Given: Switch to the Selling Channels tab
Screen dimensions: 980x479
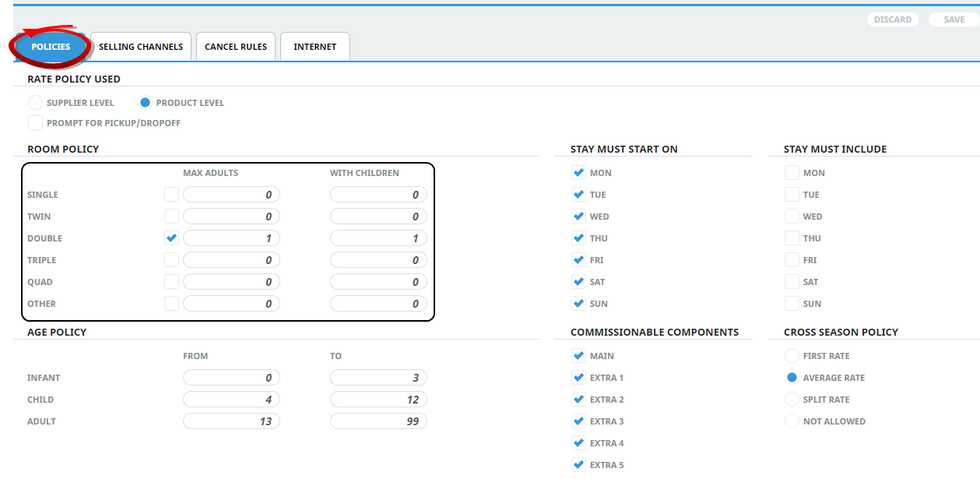Looking at the screenshot, I should pos(141,47).
